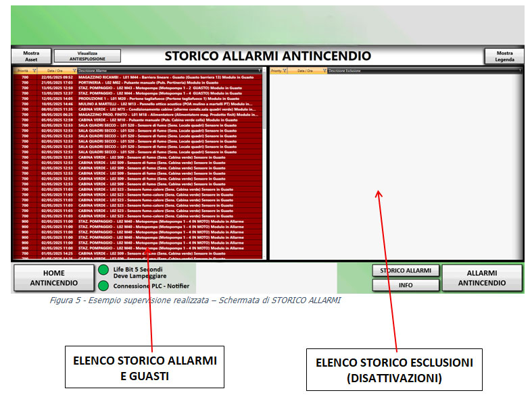
Task: Click the date cell 12/05/2025 14:05
Action: click(57, 99)
